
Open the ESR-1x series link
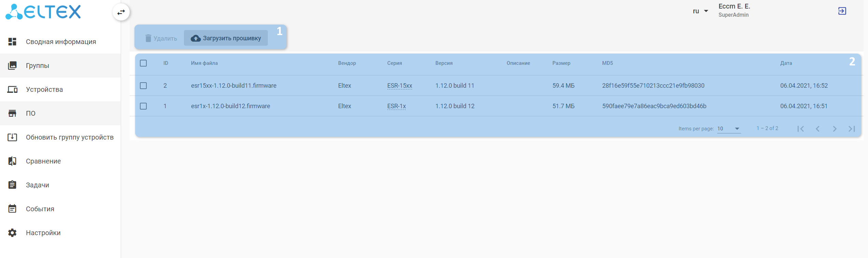[x=396, y=106]
